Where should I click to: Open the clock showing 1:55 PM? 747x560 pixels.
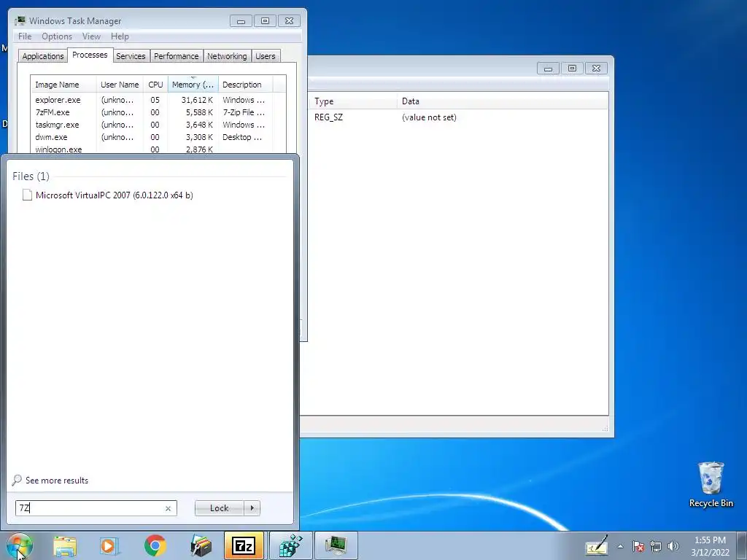[710, 546]
